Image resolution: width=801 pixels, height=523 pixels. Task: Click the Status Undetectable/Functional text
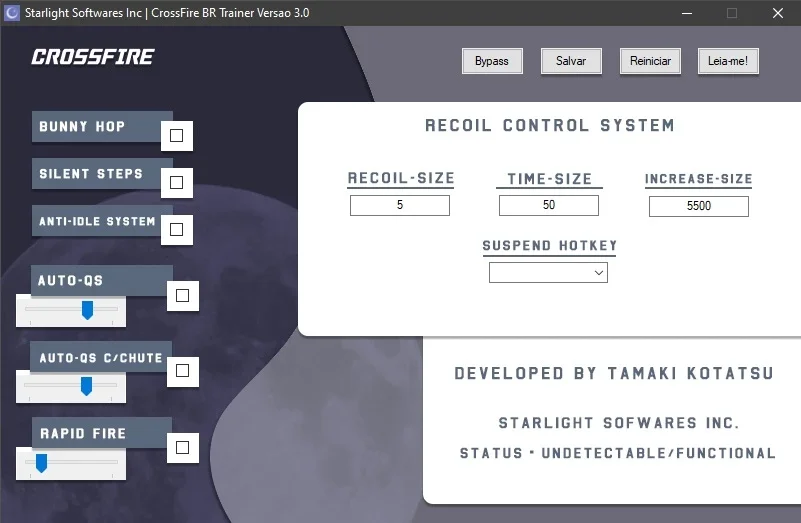coord(618,453)
